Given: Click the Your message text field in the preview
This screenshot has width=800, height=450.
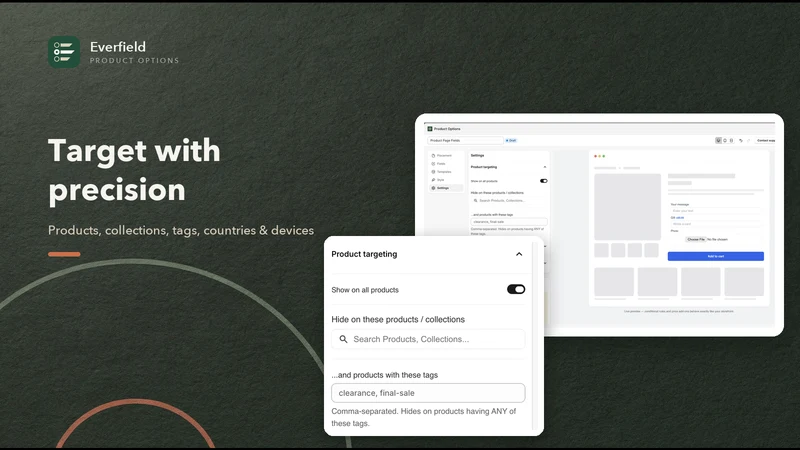Looking at the screenshot, I should 715,211.
